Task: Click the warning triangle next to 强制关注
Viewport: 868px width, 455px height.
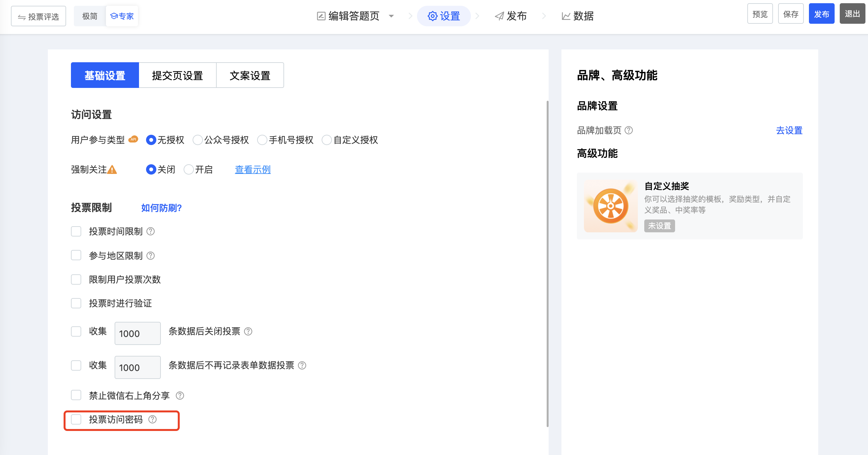Action: (112, 169)
